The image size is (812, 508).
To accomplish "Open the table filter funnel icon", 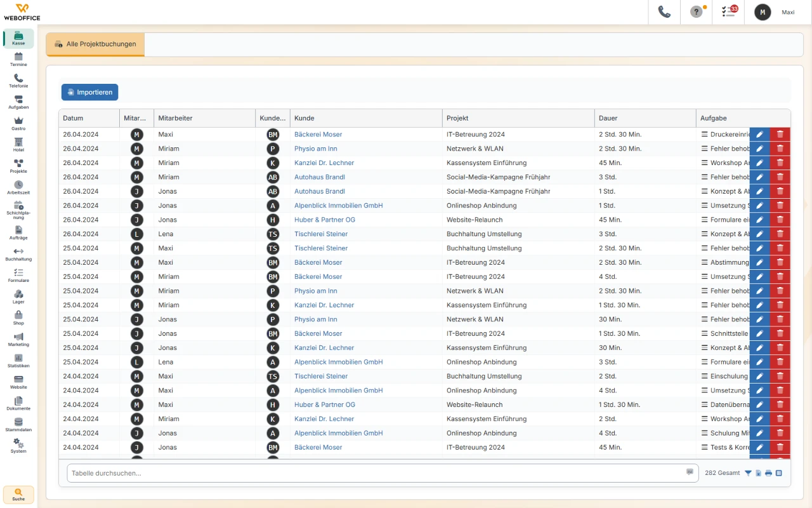I will tap(748, 473).
